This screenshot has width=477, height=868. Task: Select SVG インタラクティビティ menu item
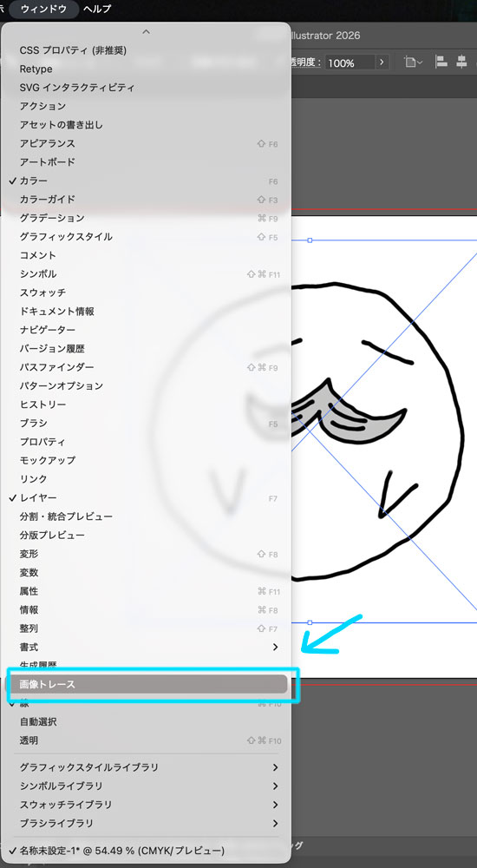pyautogui.click(x=146, y=88)
